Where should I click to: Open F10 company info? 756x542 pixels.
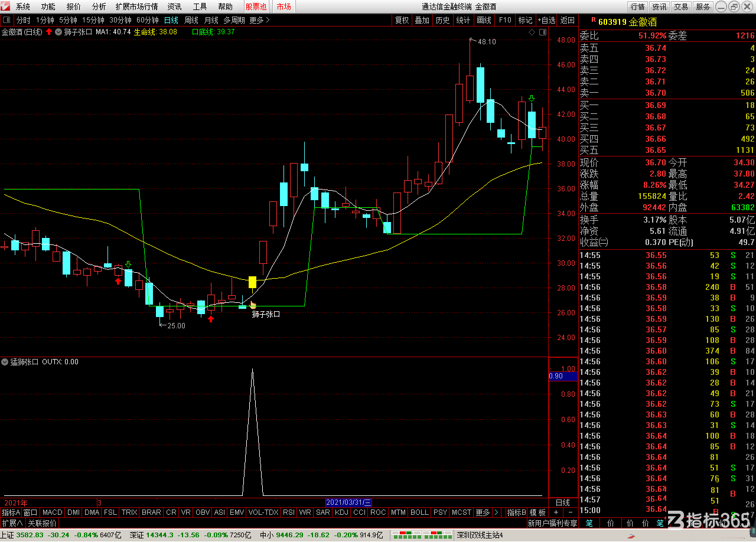point(505,20)
